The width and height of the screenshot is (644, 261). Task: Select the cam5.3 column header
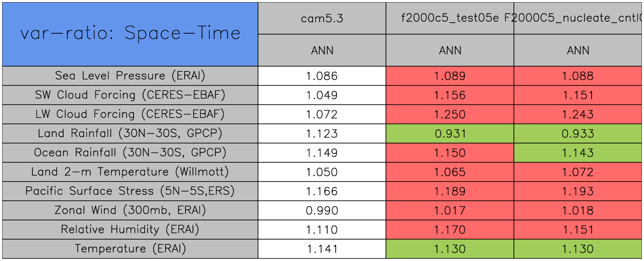pyautogui.click(x=322, y=18)
